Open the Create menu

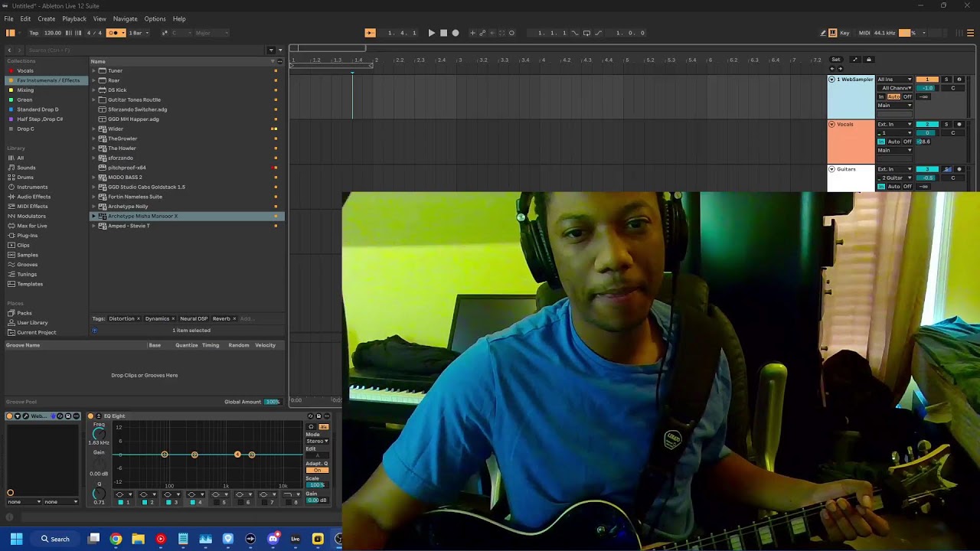46,18
